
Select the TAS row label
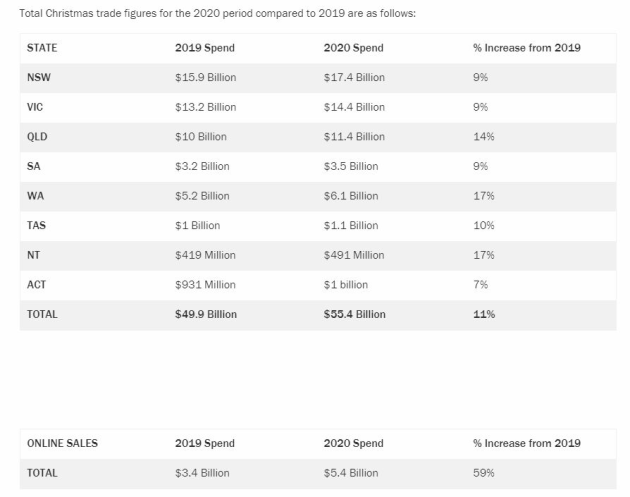pos(36,225)
